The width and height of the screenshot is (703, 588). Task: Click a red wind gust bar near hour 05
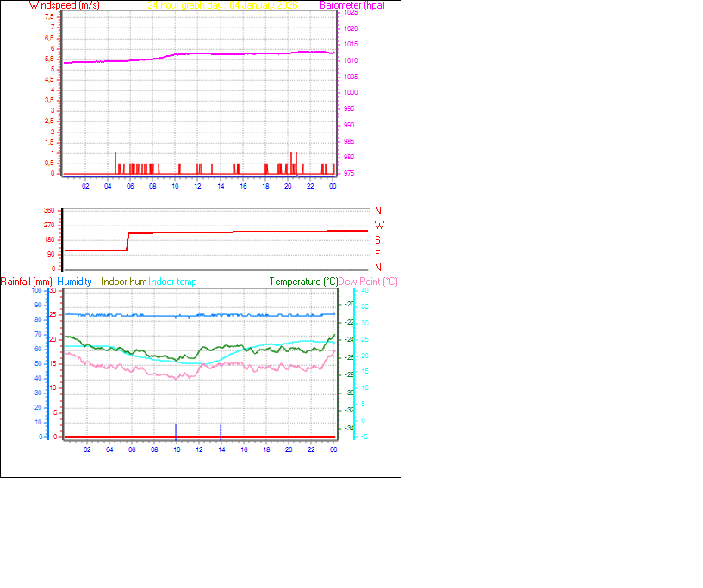pos(116,164)
